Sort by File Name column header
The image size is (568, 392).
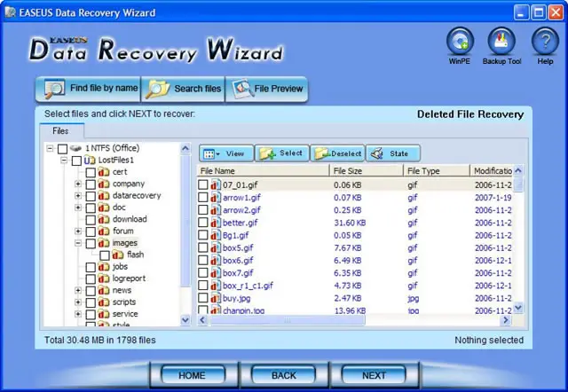[264, 171]
